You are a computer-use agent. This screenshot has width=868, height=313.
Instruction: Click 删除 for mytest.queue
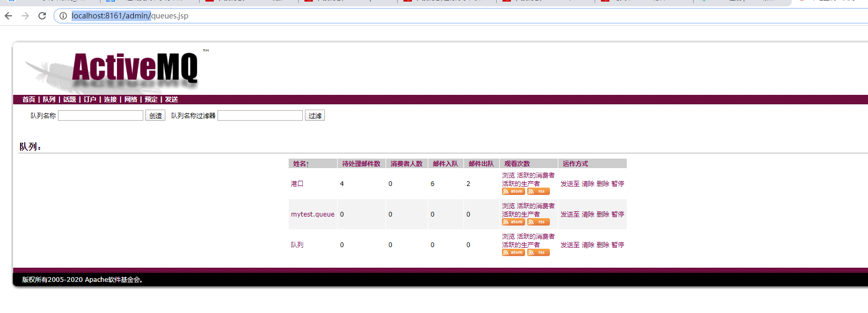click(x=603, y=214)
